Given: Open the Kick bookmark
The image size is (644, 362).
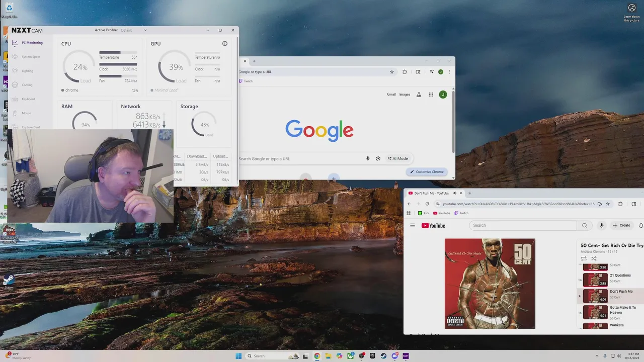Looking at the screenshot, I should (424, 213).
